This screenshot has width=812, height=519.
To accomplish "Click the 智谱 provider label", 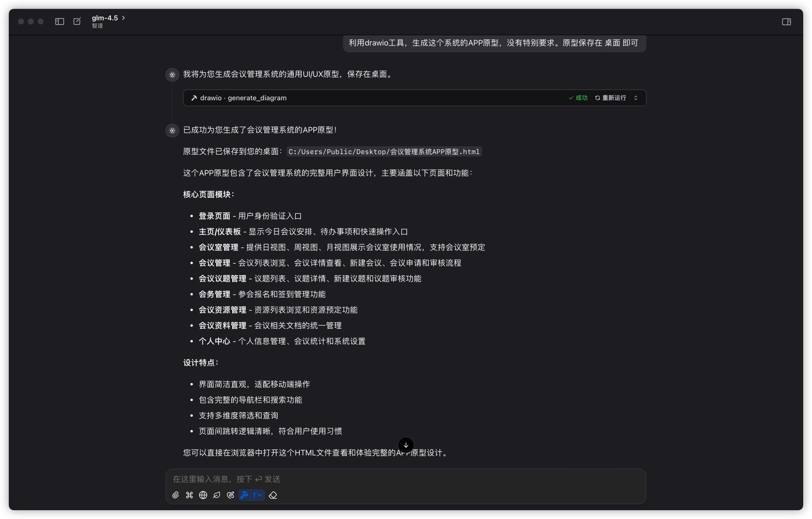I will click(97, 26).
